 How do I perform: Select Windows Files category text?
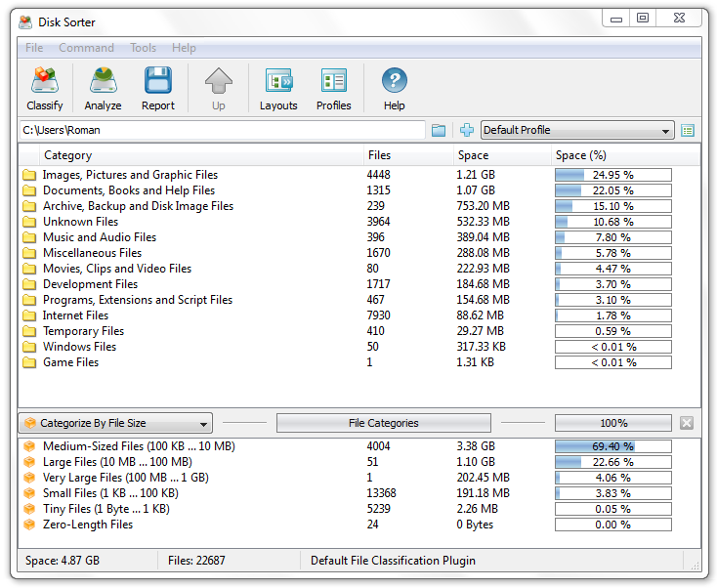pos(79,347)
